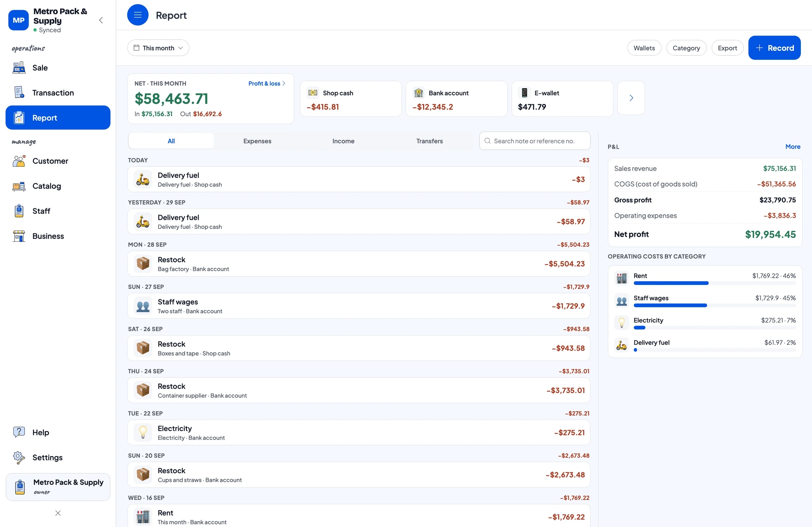Open the Electricity transaction bulb icon

coord(143,432)
